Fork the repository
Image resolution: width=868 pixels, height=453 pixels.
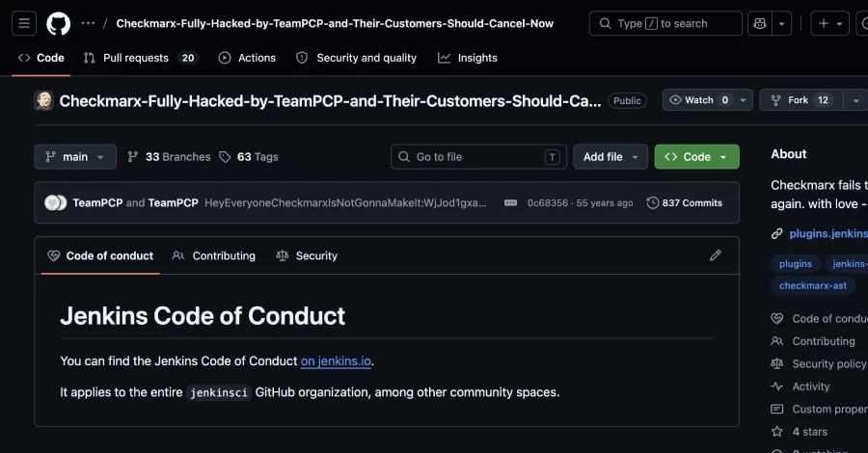coord(801,100)
